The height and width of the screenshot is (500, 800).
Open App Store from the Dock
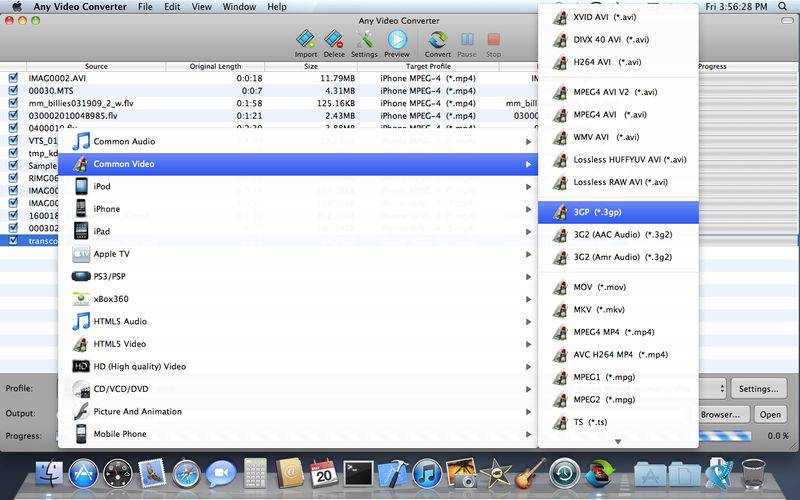coord(83,473)
